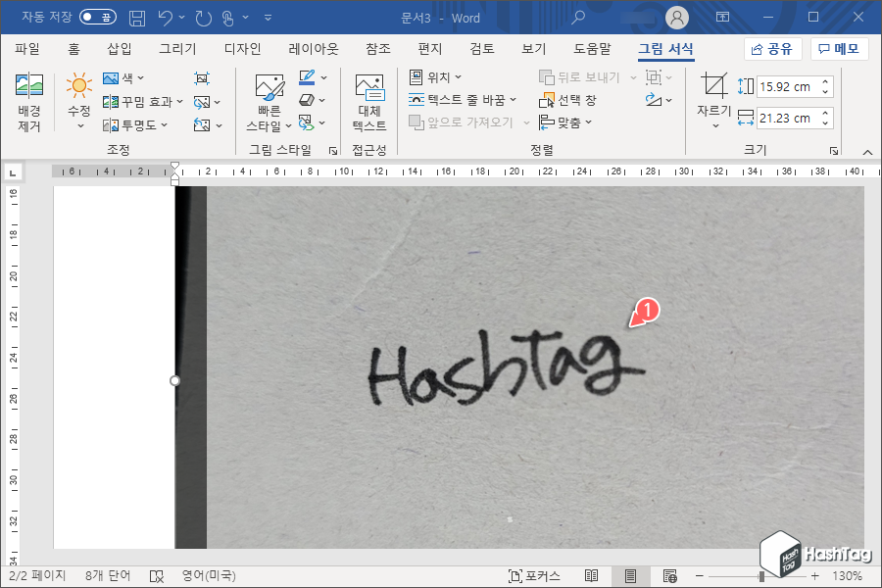This screenshot has height=588, width=882.
Task: Open the 자르기 crop dropdown arrow
Action: click(x=715, y=126)
